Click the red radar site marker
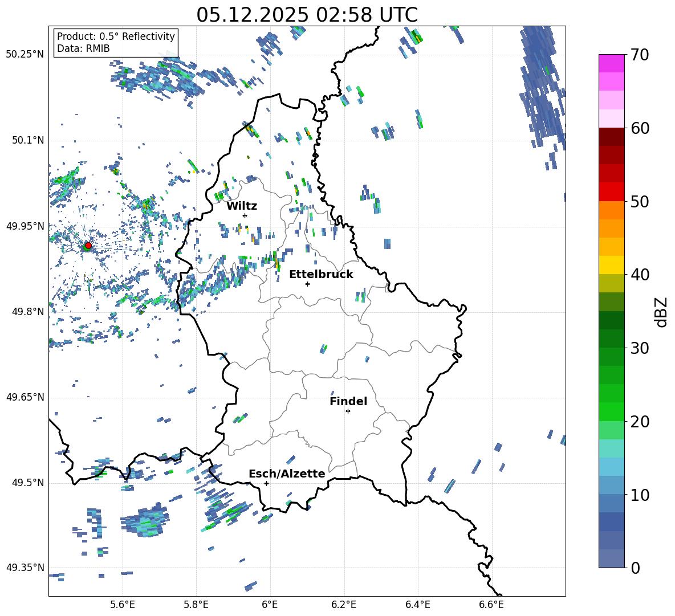The height and width of the screenshot is (616, 675). [x=88, y=246]
